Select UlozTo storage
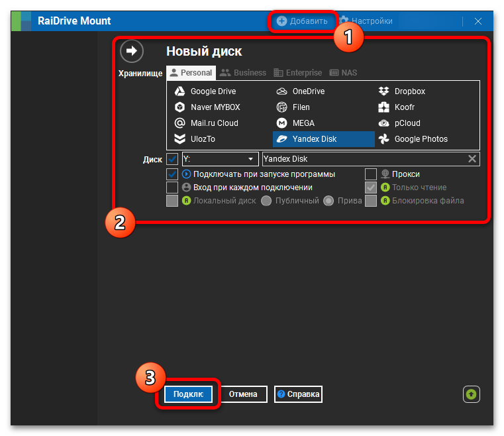The image size is (504, 436). (x=195, y=139)
